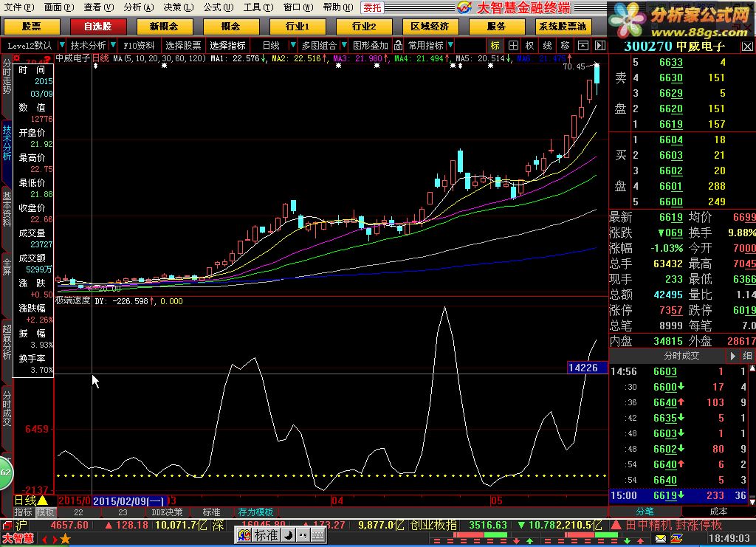Viewport: 756px width, 547px height.
Task: Open the 基本资料 side tab
Action: 7,209
